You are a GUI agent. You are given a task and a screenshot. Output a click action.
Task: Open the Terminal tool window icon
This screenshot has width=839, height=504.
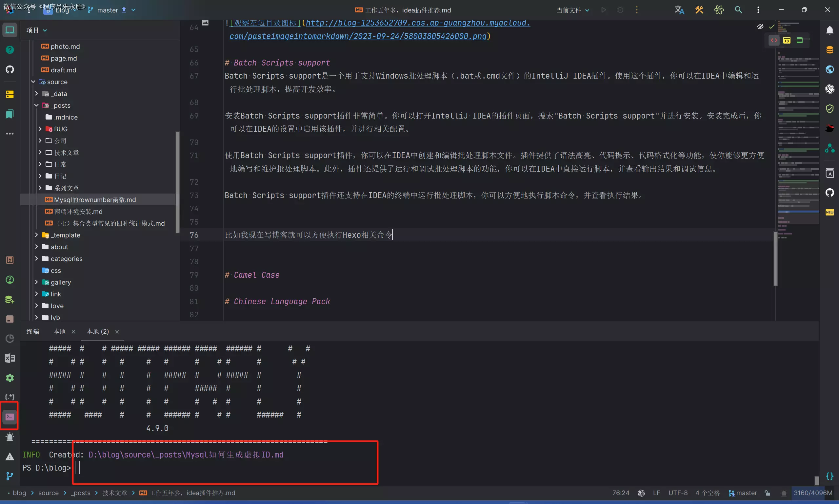coord(9,416)
